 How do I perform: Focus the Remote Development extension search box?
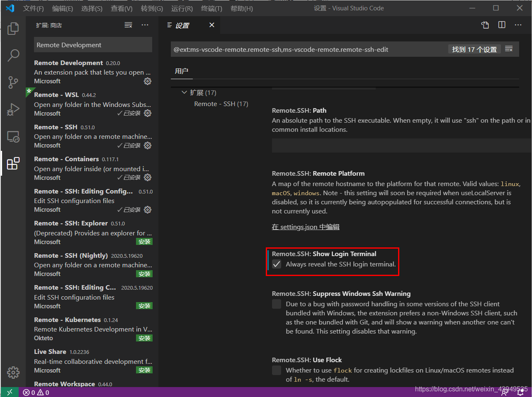(93, 45)
